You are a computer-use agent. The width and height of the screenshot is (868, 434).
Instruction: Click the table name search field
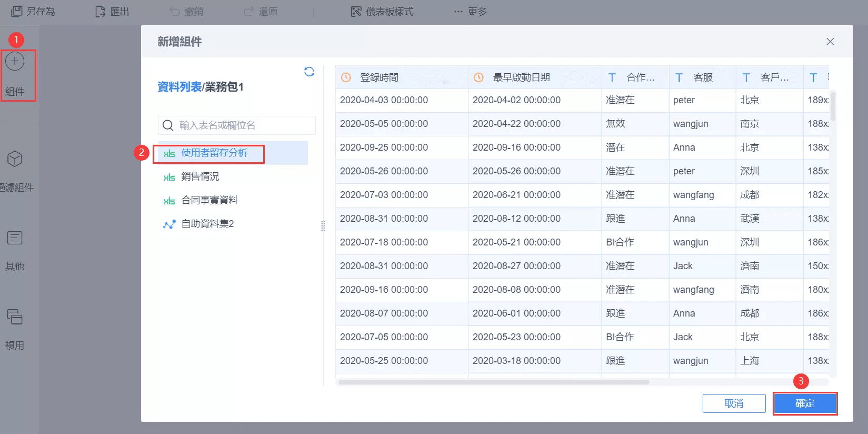(237, 125)
